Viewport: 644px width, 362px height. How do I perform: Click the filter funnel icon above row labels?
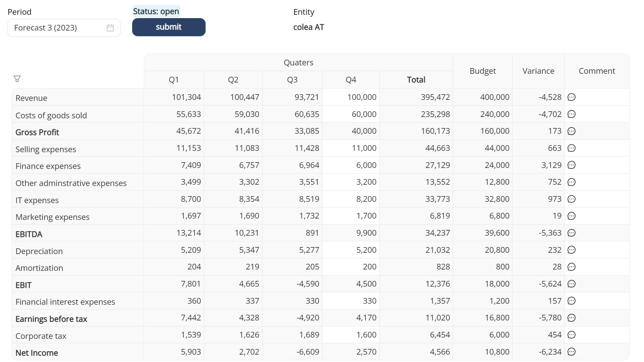click(17, 79)
